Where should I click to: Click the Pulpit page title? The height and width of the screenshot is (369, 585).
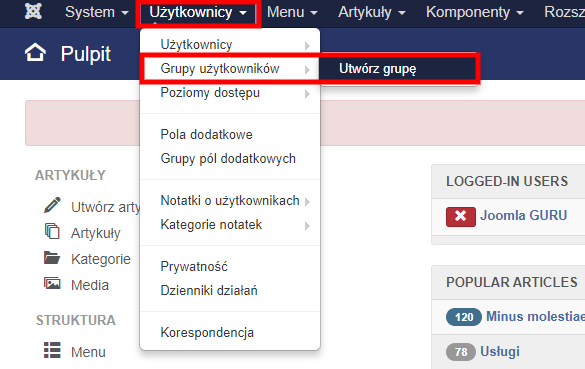[86, 54]
